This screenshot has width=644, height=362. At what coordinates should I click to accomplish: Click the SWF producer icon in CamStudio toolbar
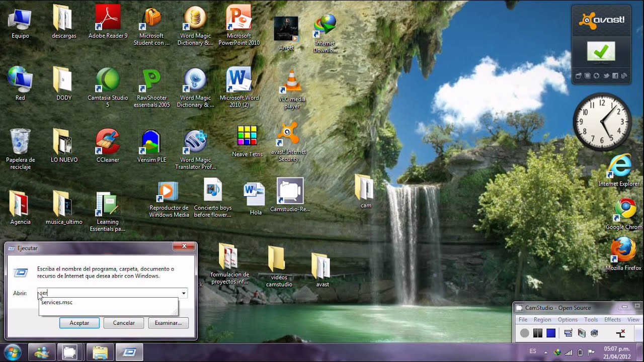click(x=595, y=333)
